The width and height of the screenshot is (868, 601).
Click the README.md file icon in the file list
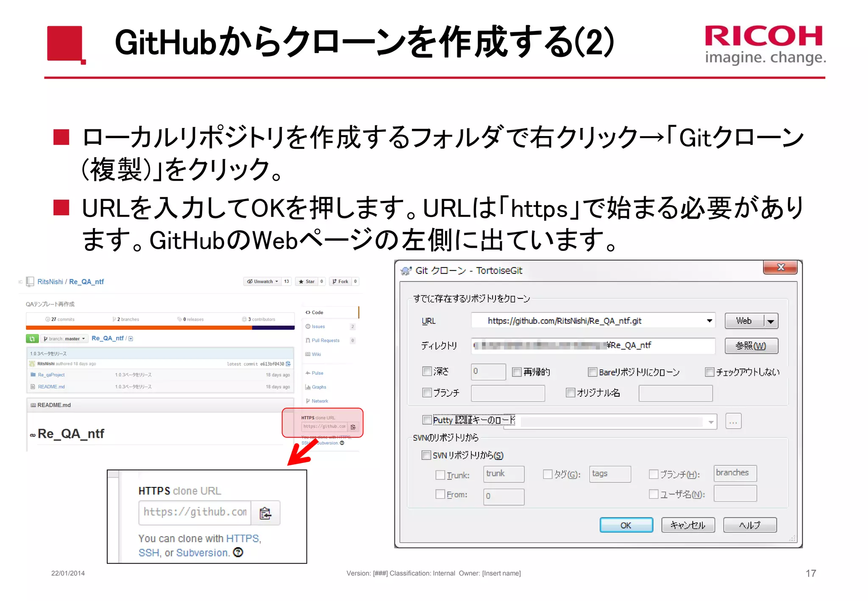(33, 387)
